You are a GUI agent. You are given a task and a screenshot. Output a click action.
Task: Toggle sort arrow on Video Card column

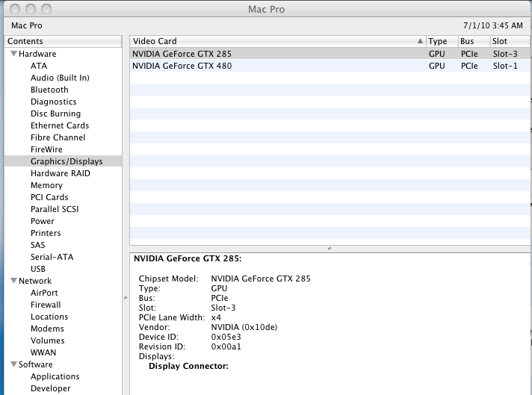click(420, 41)
